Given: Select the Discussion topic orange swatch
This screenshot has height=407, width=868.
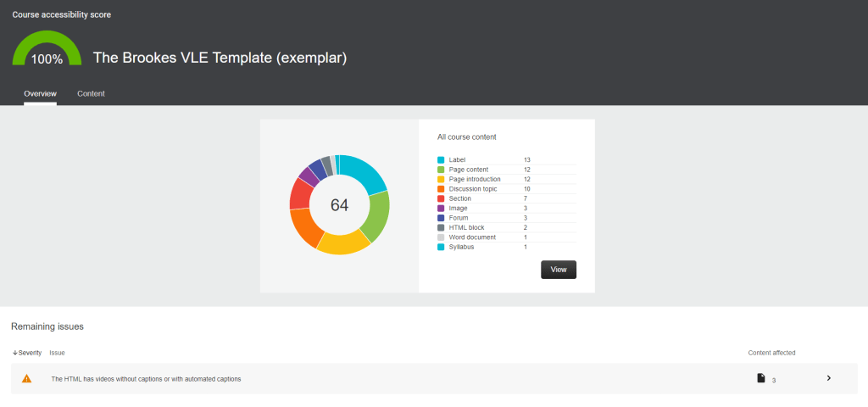Looking at the screenshot, I should point(441,189).
